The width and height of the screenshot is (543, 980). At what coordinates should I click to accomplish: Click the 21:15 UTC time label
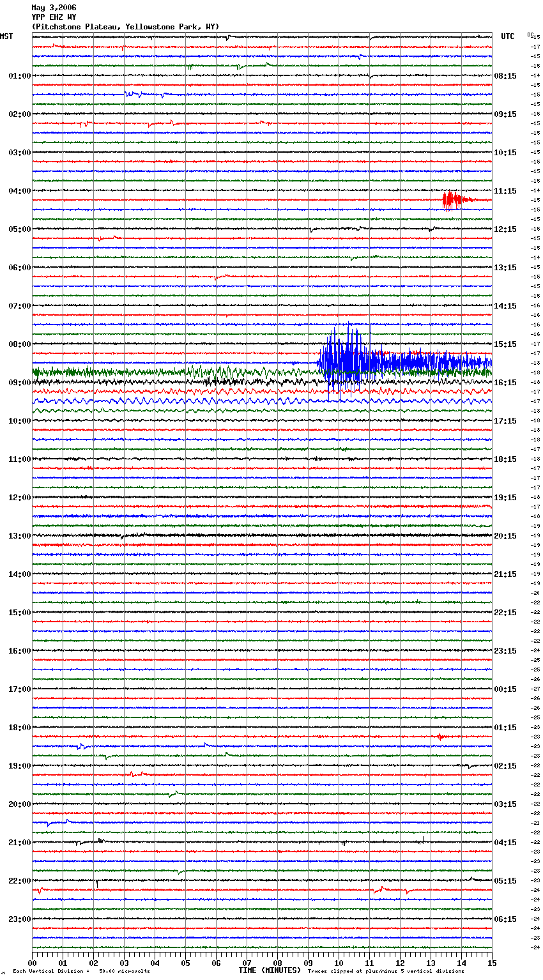pos(505,574)
